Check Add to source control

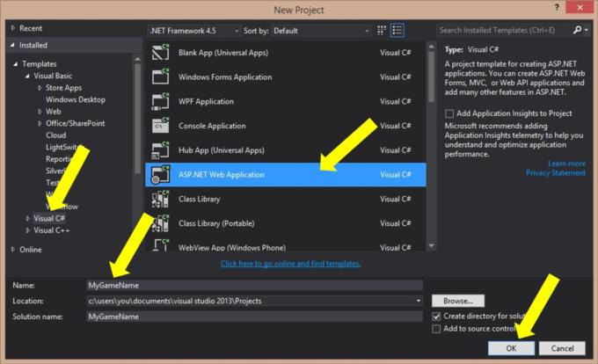436,329
